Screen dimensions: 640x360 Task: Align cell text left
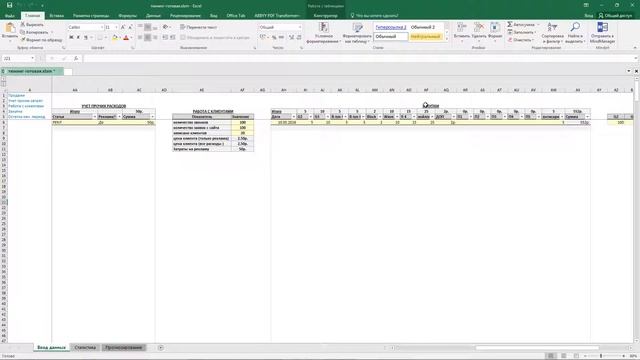140,38
